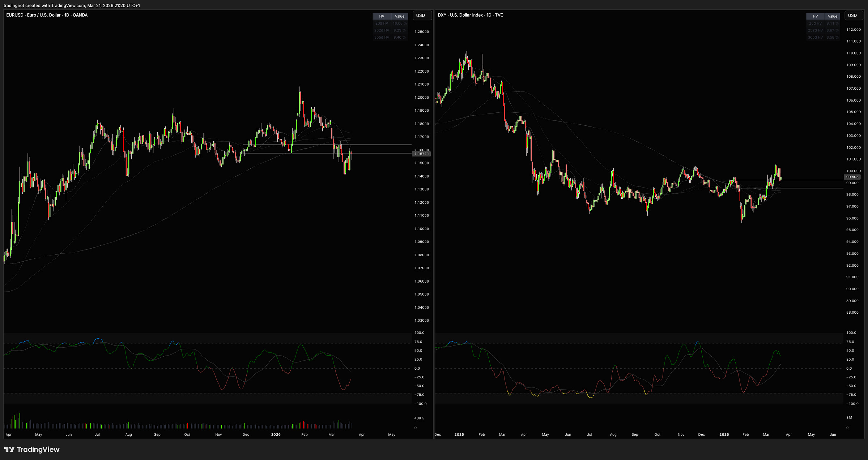
Task: Select the lower horizontal line near 98.5 on DXY
Action: (814, 188)
